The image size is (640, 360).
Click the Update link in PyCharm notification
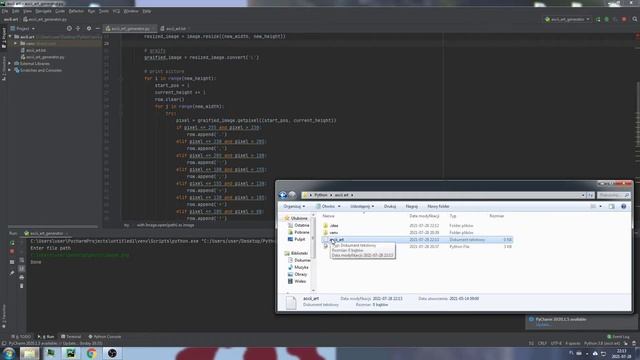click(543, 325)
